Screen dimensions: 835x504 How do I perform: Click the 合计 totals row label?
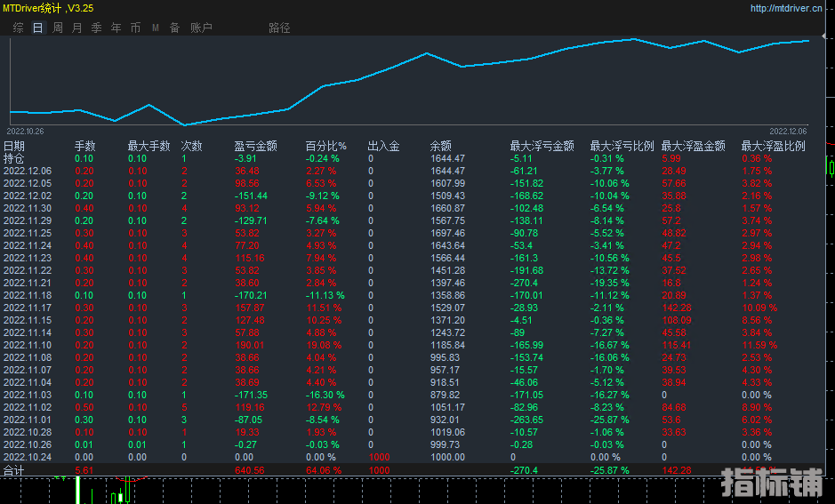14,470
